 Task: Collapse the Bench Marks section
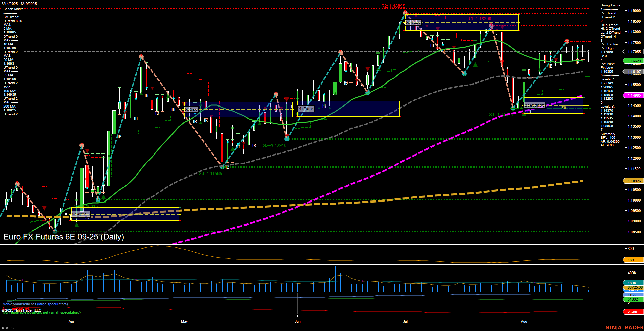pyautogui.click(x=14, y=9)
